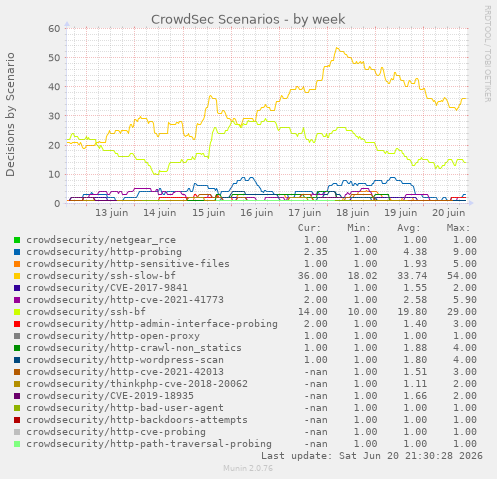Click the 60 value on y-axis
Screen dimensions: 497x479
[54, 29]
